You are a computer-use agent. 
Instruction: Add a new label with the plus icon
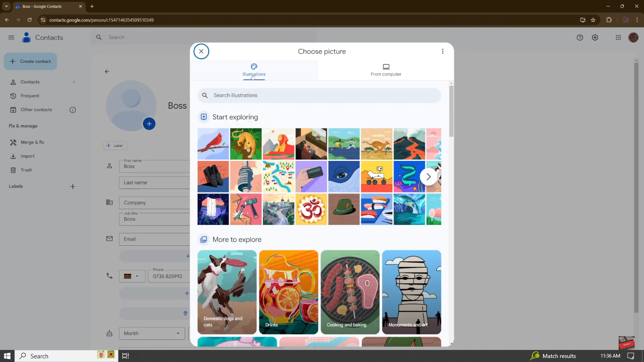(x=73, y=187)
